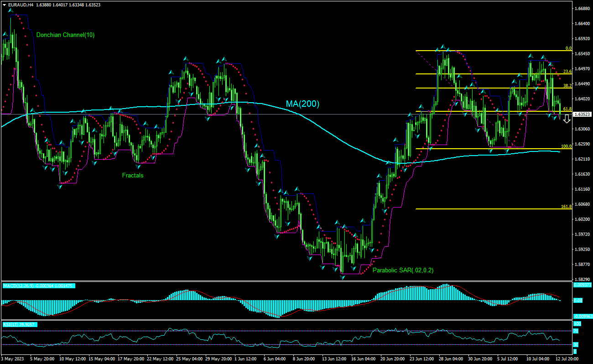Select the MA(200) text label

coord(302,104)
